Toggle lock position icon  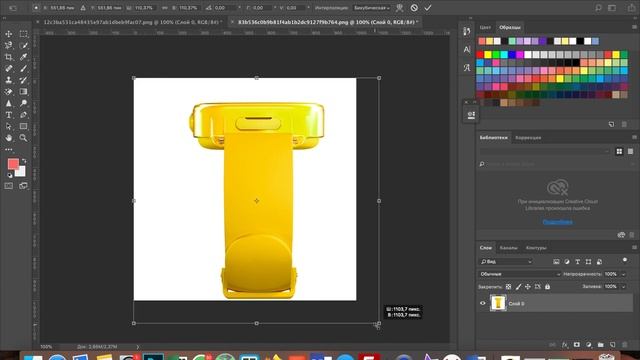(x=528, y=287)
